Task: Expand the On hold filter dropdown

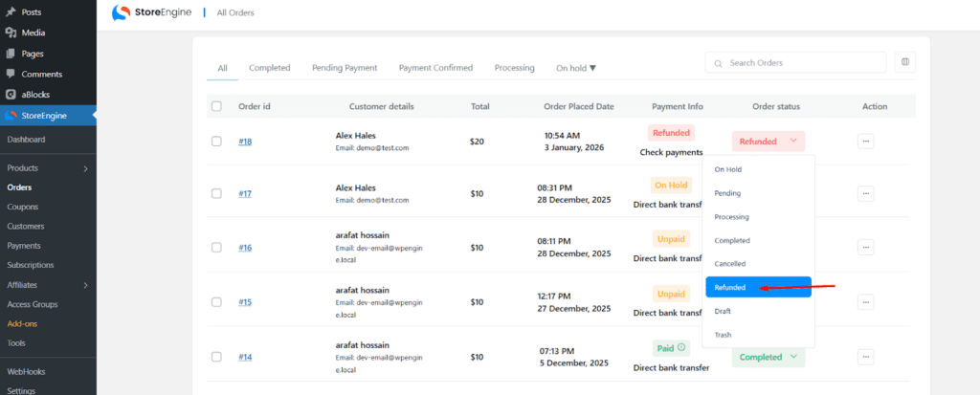Action: point(576,68)
